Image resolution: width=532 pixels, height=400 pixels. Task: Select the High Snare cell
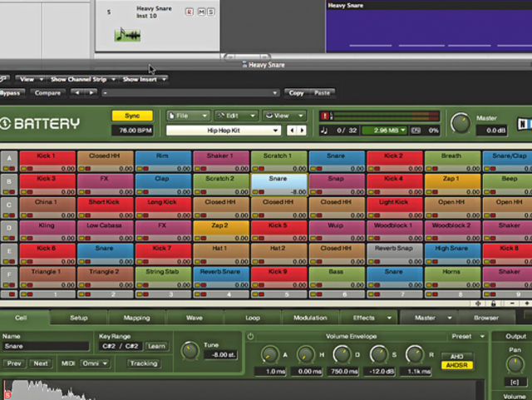(452, 254)
